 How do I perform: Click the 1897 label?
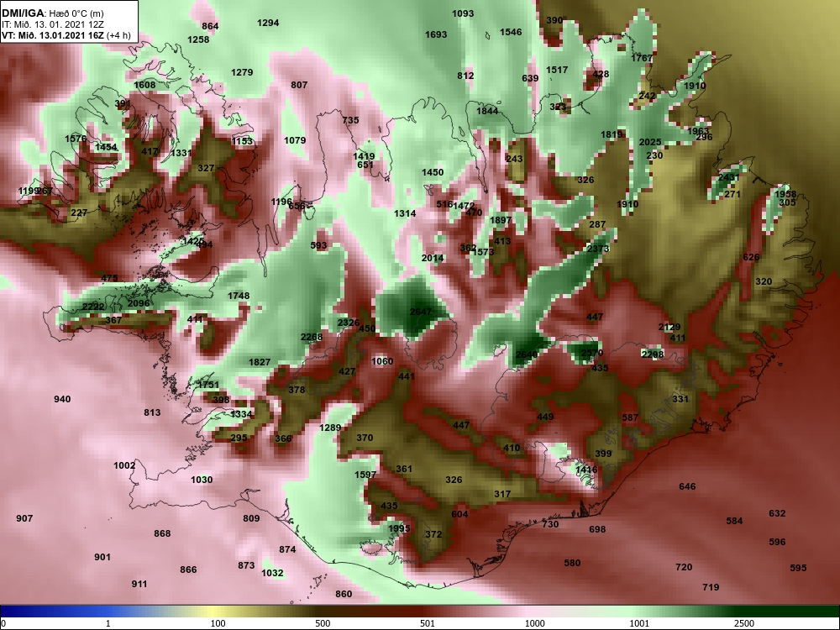[501, 220]
